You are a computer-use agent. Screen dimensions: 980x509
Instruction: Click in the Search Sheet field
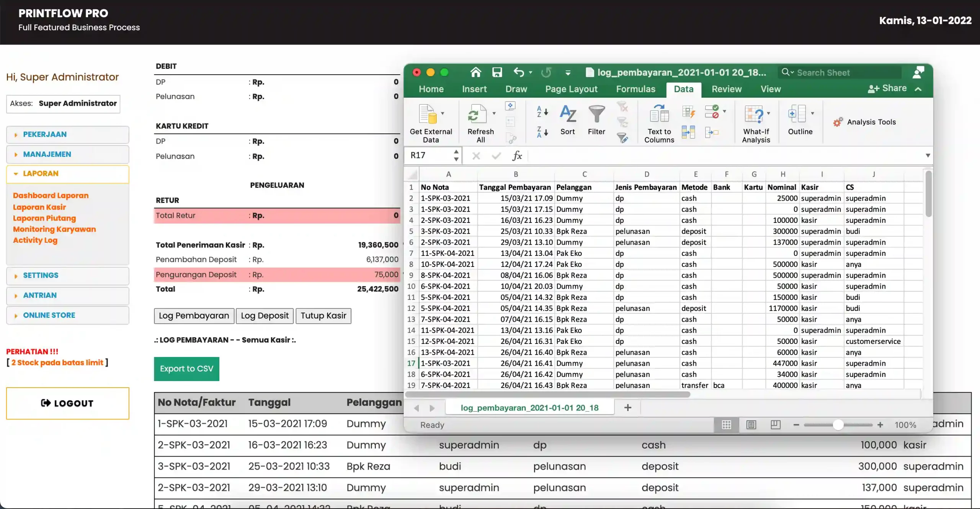[x=840, y=72]
